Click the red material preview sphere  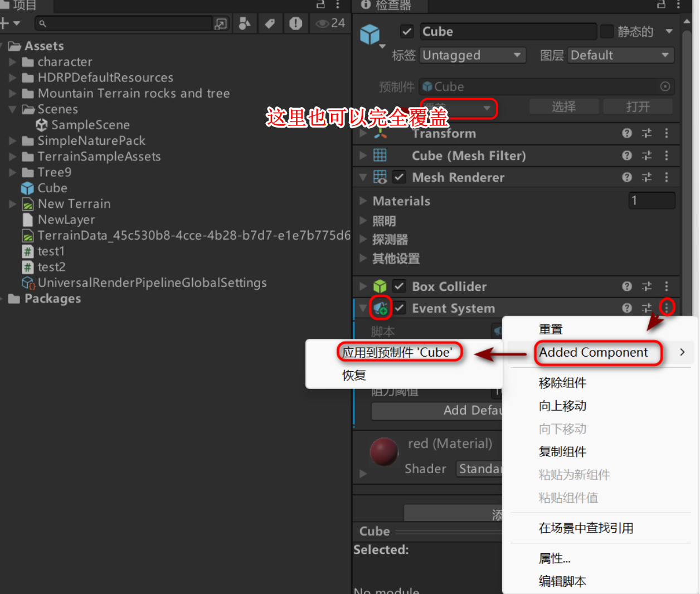coord(384,451)
